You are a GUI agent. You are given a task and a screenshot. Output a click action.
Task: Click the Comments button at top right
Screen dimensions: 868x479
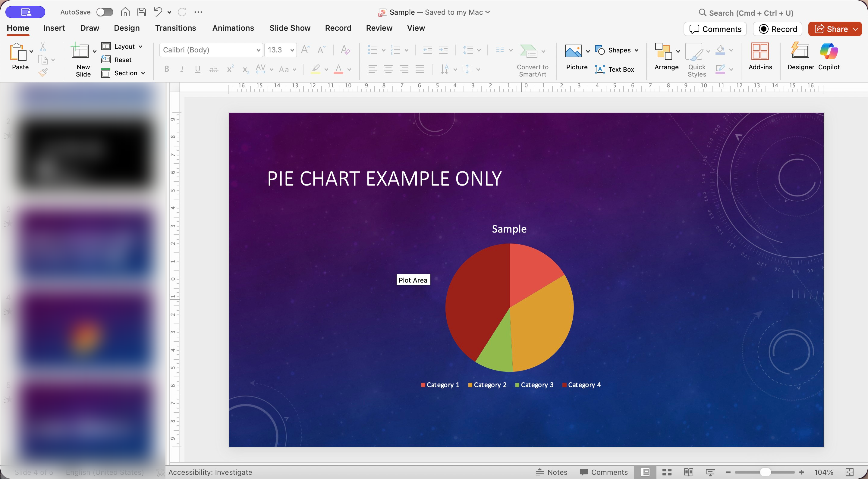(x=715, y=29)
